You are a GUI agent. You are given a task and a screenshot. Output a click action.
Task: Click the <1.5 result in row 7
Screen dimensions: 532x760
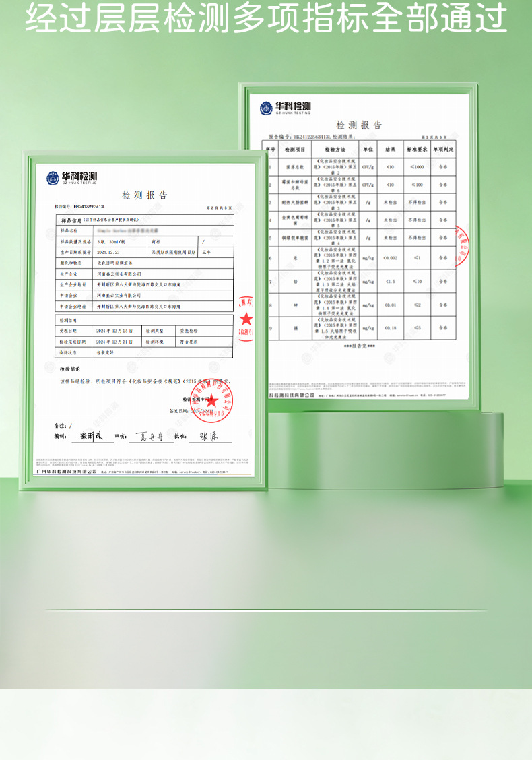coord(391,281)
